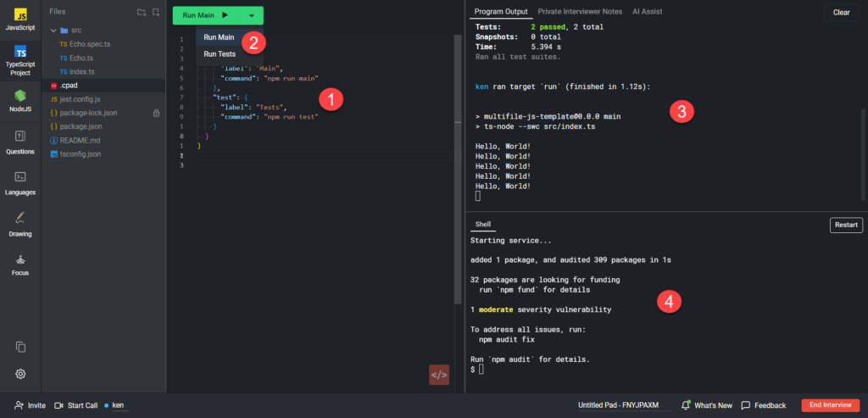Screen dimensions: 868x418
Task: Toggle the red code snippet button
Action: point(439,374)
